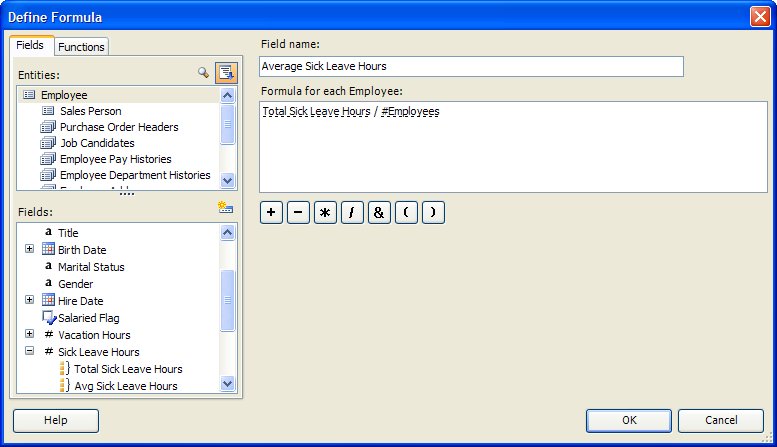Insert the plus operator
Screen dimensions: 777x447
tap(271, 213)
